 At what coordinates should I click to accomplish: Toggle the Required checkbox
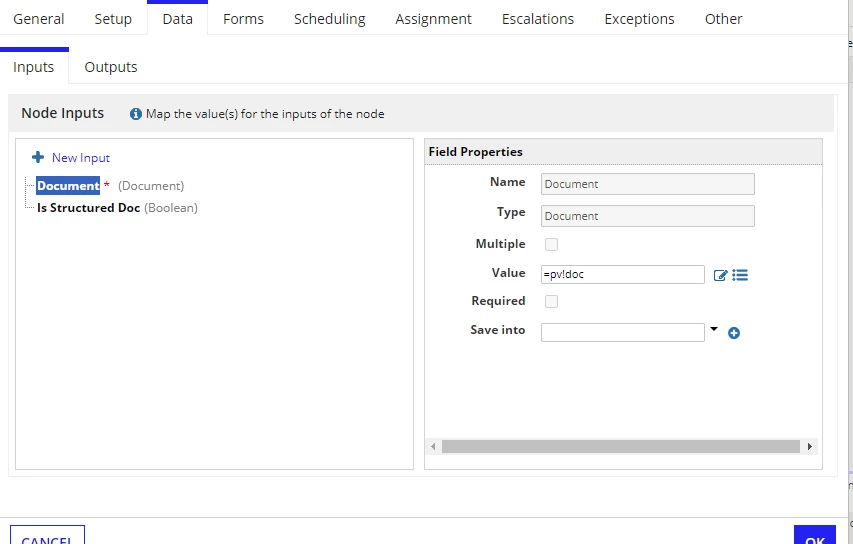coord(551,301)
